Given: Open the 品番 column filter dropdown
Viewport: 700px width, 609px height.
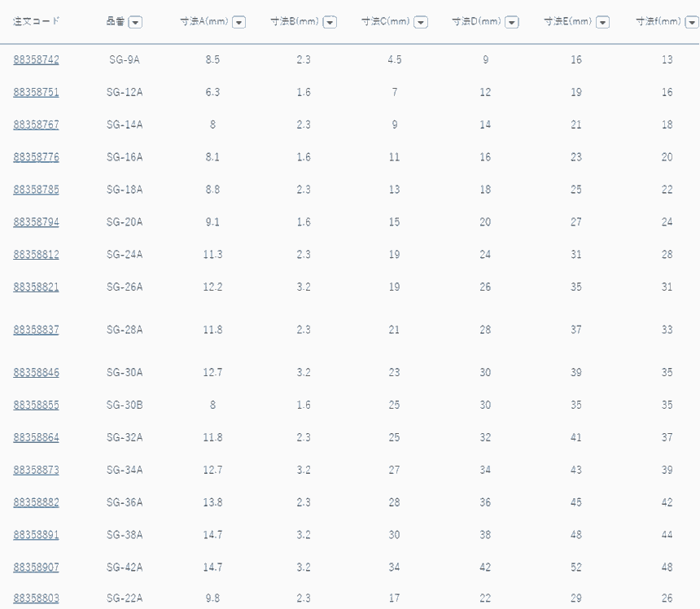Looking at the screenshot, I should pyautogui.click(x=135, y=22).
